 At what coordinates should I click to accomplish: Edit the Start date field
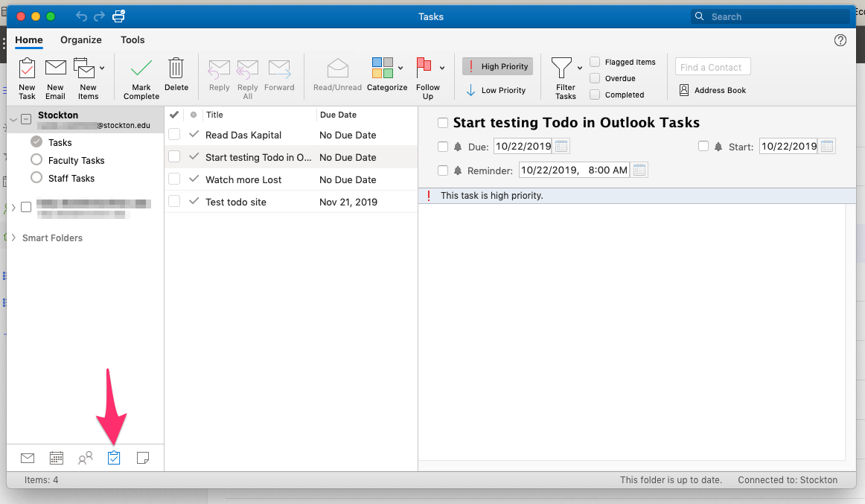(x=789, y=146)
